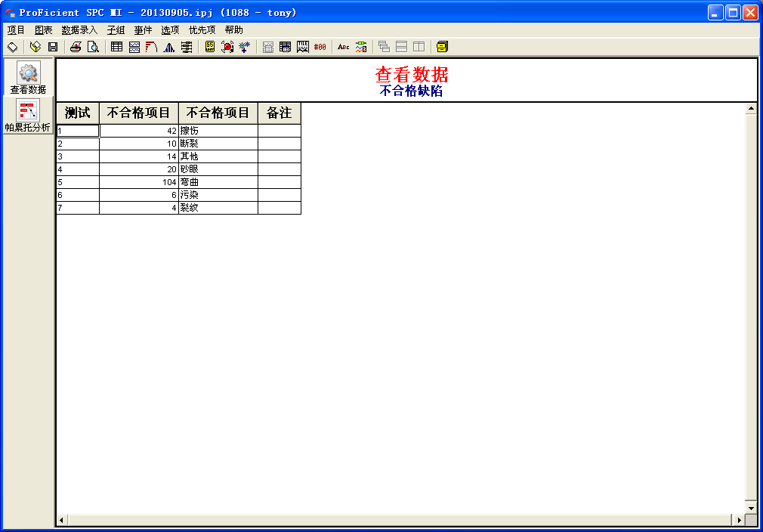Click the horizontal scrollbar left arrow
This screenshot has height=532, width=763.
click(62, 521)
